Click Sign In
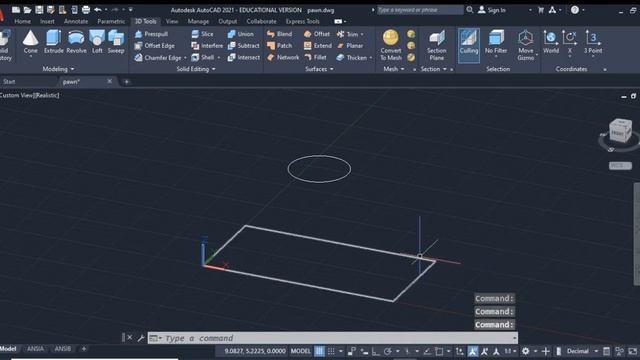Viewport: 640px width, 360px height. coord(491,10)
